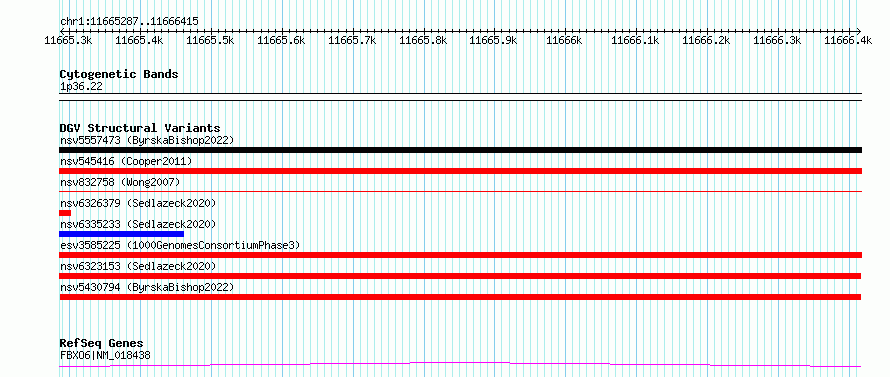
Task: Open variant esv3585225 (1000GenomesConsortiumPhase3) label
Action: tap(180, 245)
